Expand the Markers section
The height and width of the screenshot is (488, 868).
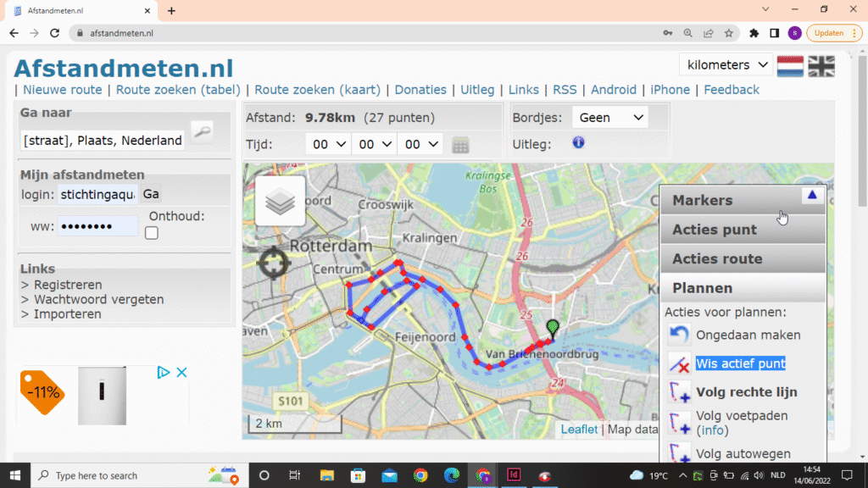[x=743, y=200]
